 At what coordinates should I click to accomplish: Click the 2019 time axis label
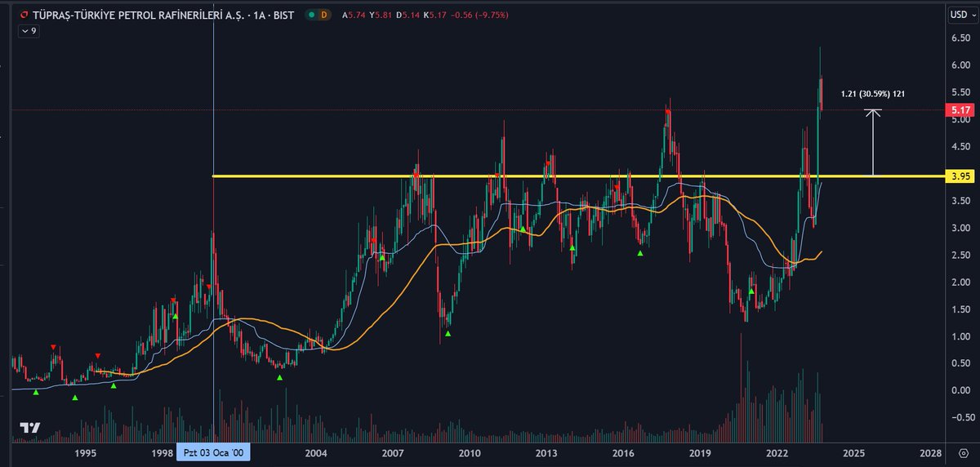[699, 451]
